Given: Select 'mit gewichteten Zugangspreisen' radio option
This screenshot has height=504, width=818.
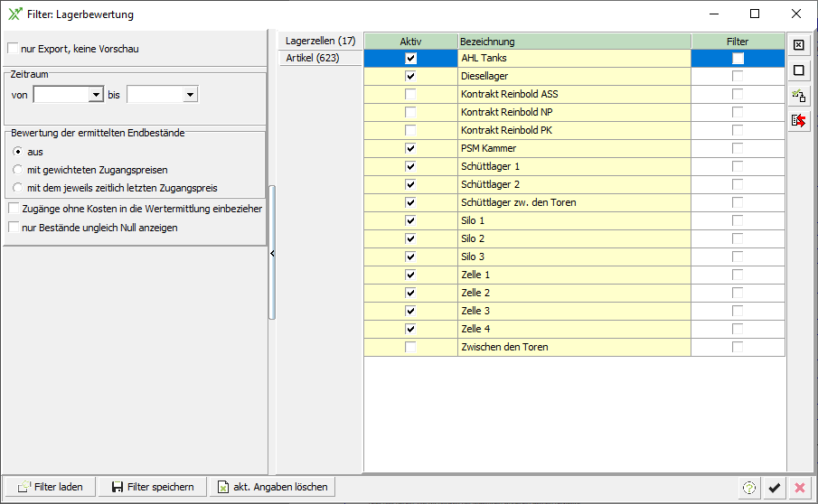Looking at the screenshot, I should 17,170.
